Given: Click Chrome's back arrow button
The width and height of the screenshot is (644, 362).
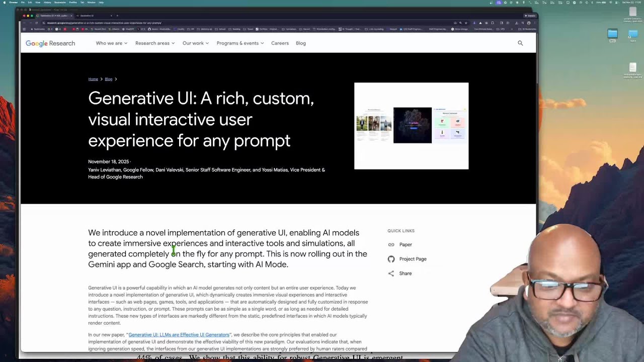Looking at the screenshot, I should (24, 23).
